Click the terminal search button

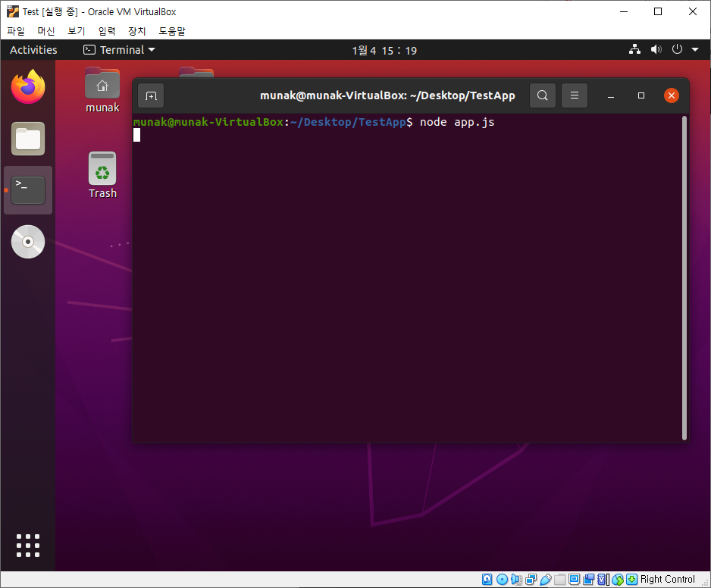tap(542, 95)
